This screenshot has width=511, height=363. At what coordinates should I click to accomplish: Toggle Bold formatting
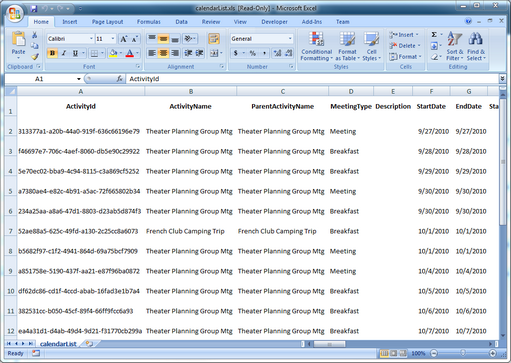point(52,53)
